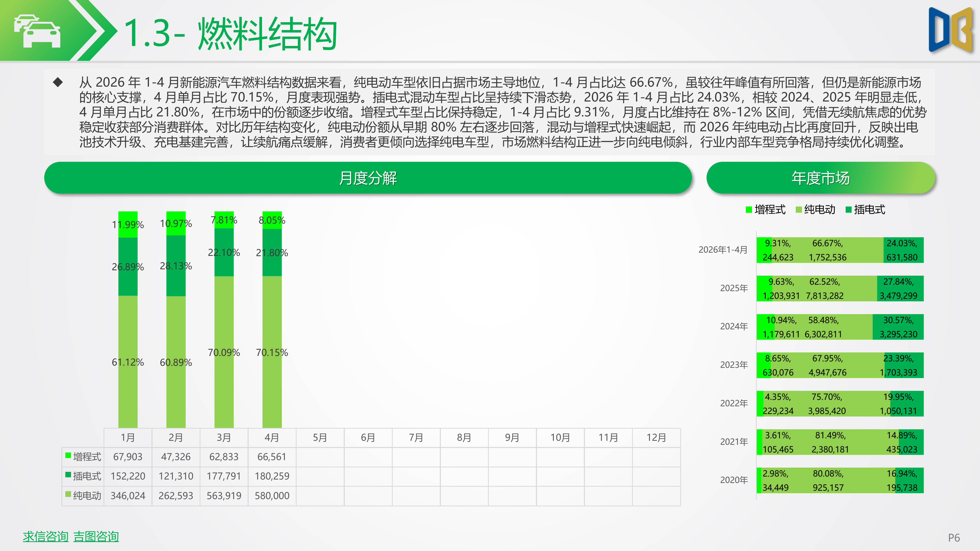Click the 10.94%, 1,179,611 bar label
The height and width of the screenshot is (551, 980).
point(781,327)
